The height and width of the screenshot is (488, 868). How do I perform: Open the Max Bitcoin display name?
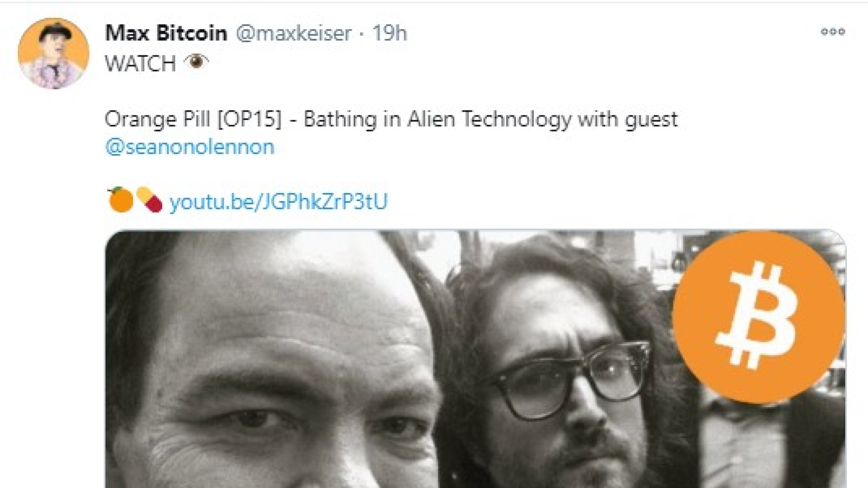tap(166, 33)
